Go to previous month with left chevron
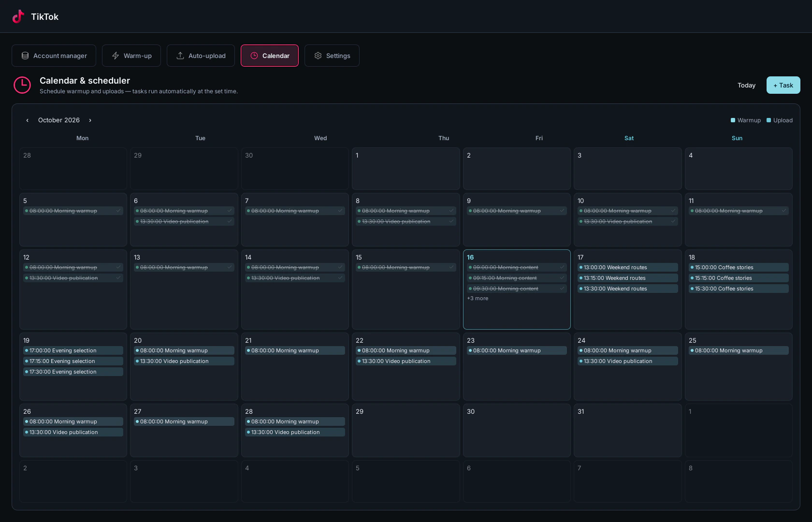 (x=28, y=120)
